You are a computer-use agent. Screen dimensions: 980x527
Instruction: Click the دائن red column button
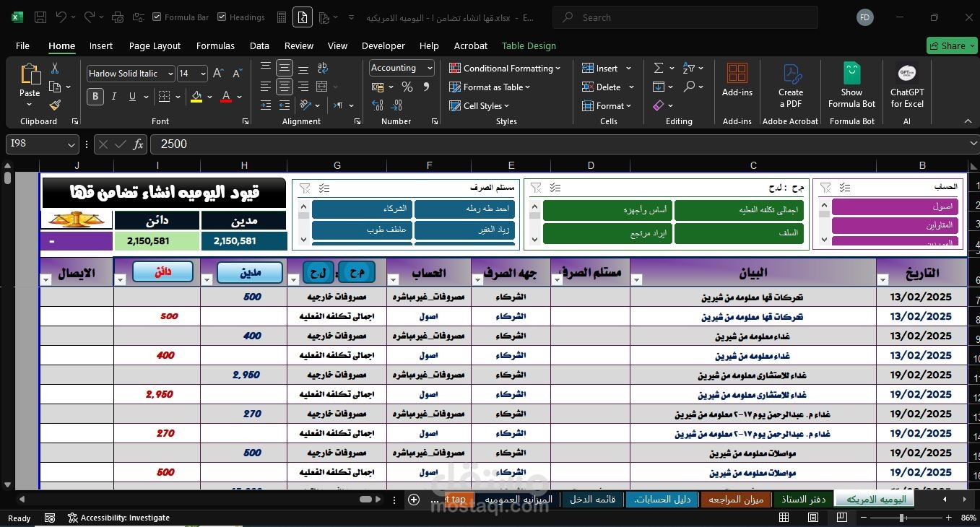(x=163, y=272)
